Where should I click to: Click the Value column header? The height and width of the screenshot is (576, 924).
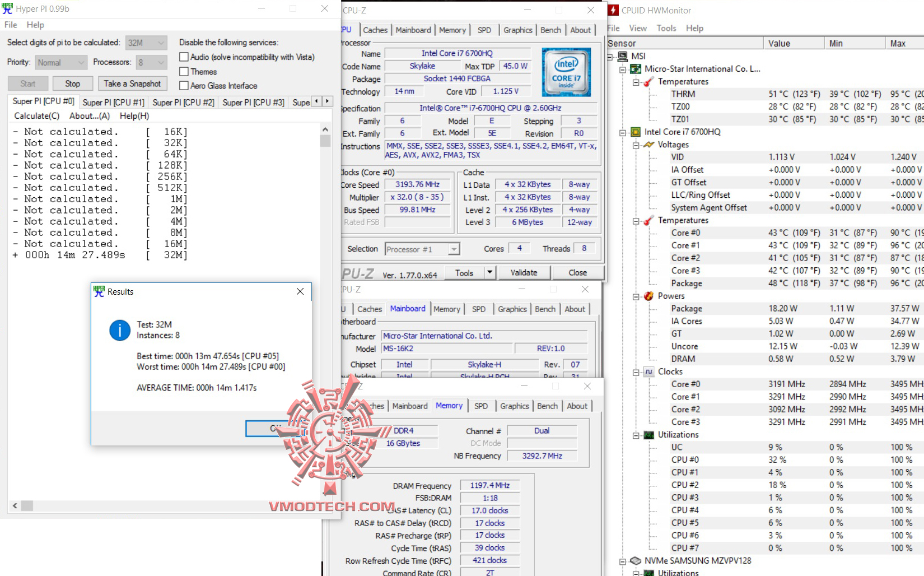click(x=794, y=43)
